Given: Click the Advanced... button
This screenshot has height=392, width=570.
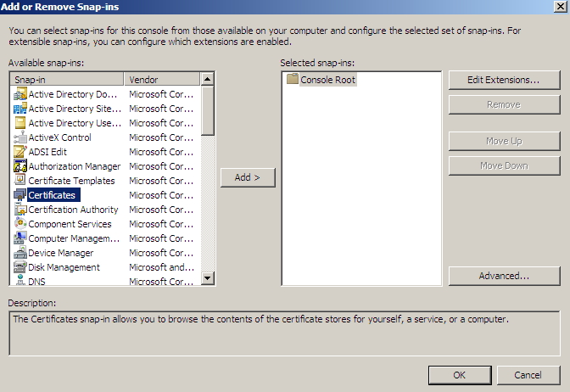Looking at the screenshot, I should coord(504,276).
